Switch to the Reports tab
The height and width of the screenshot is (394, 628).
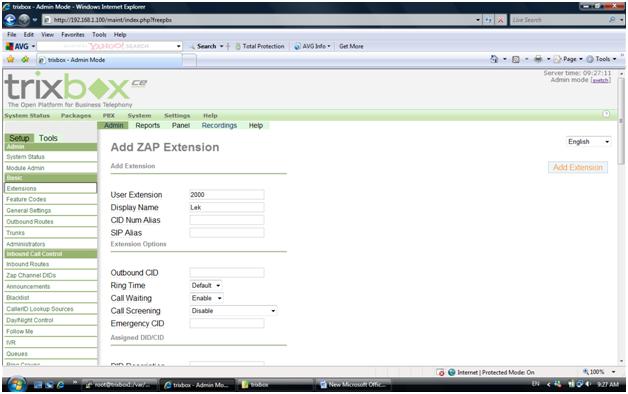coord(147,126)
